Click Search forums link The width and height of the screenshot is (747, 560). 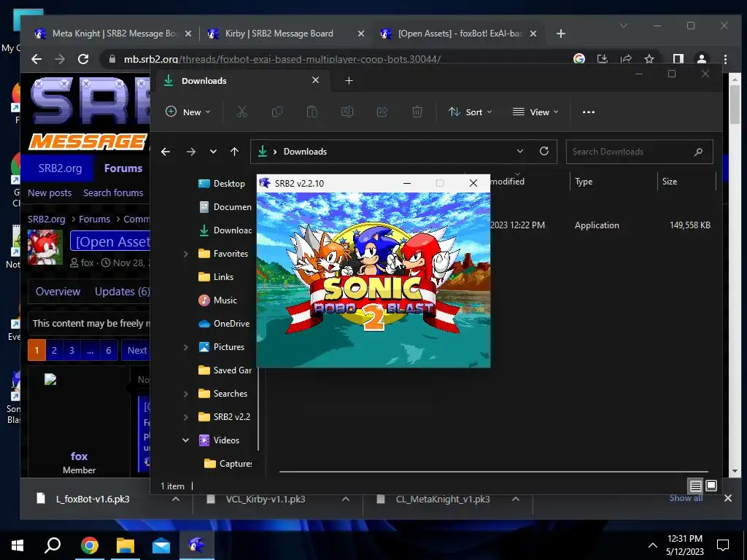tap(113, 192)
